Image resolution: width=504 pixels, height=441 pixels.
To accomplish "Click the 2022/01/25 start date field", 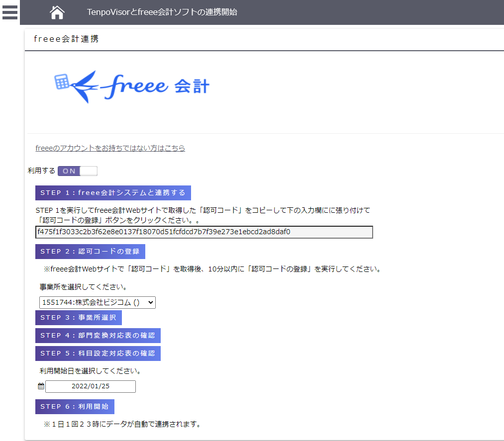I will tap(90, 386).
